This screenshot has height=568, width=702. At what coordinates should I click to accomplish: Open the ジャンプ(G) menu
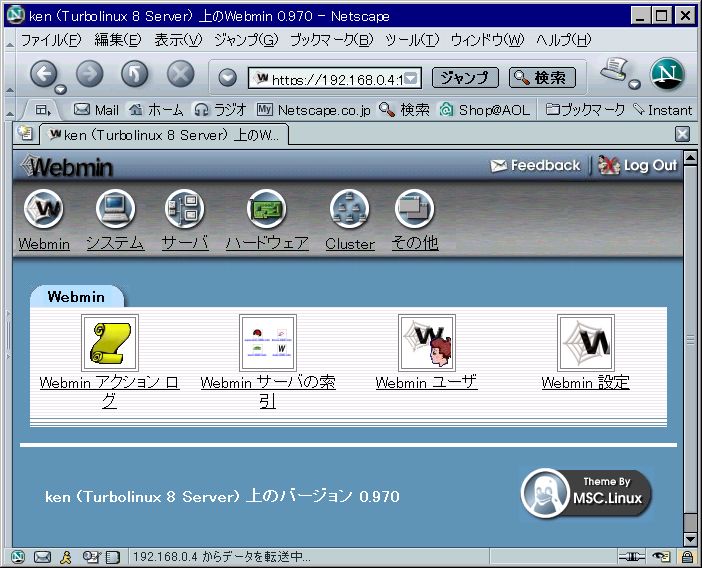[x=246, y=40]
